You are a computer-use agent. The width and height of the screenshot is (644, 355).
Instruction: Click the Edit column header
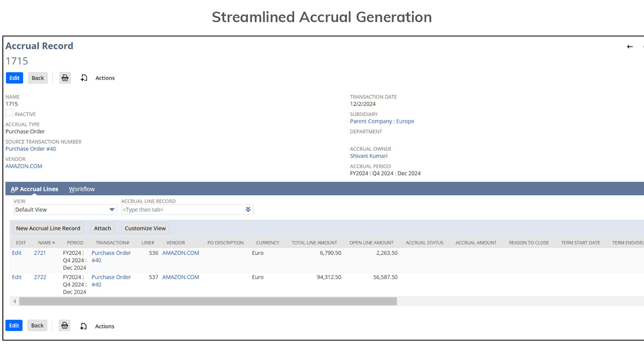pyautogui.click(x=21, y=243)
